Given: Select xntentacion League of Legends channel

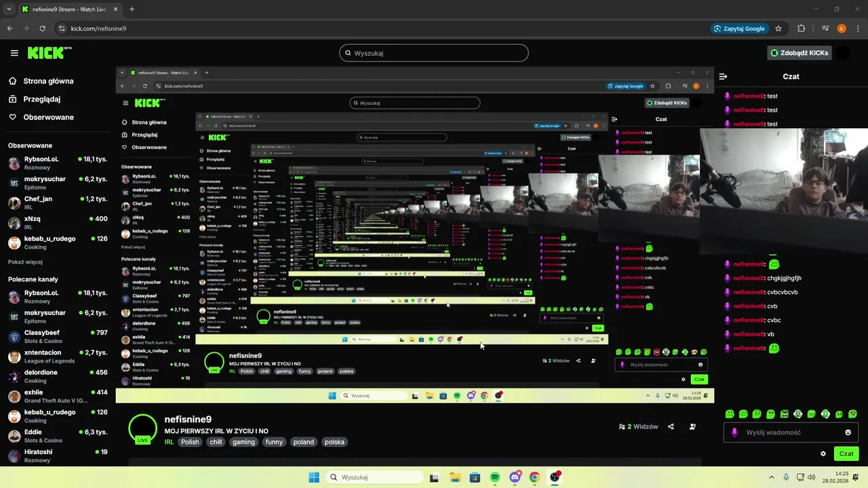Looking at the screenshot, I should coord(57,356).
